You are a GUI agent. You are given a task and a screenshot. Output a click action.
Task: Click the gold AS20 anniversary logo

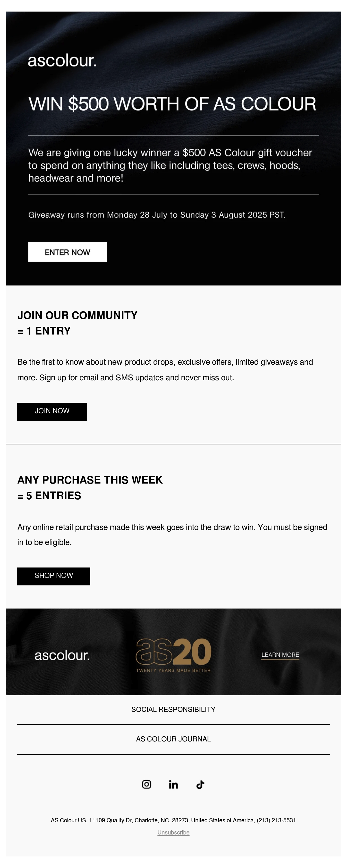tap(173, 651)
